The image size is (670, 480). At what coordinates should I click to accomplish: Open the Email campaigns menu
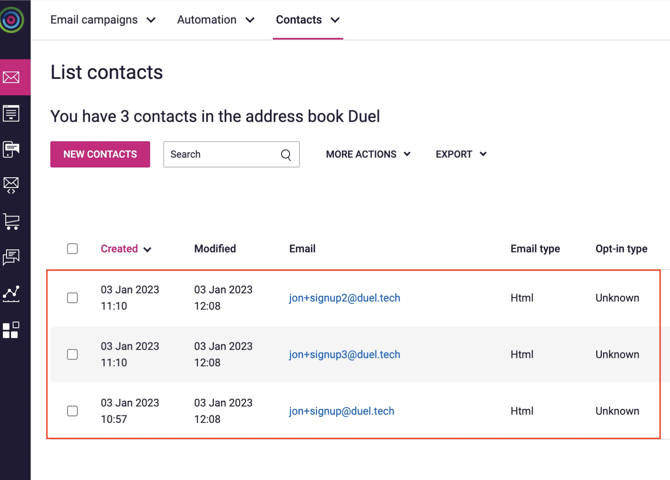[103, 20]
